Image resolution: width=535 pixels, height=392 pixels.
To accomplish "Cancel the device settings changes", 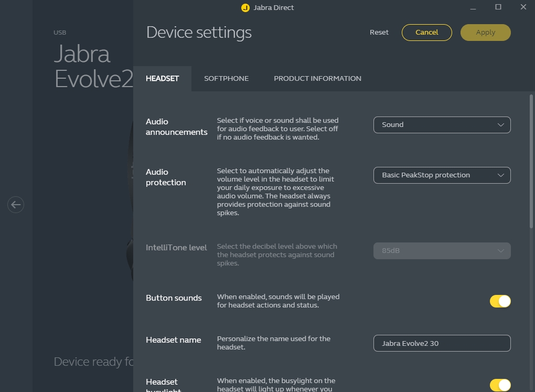I will (x=427, y=33).
